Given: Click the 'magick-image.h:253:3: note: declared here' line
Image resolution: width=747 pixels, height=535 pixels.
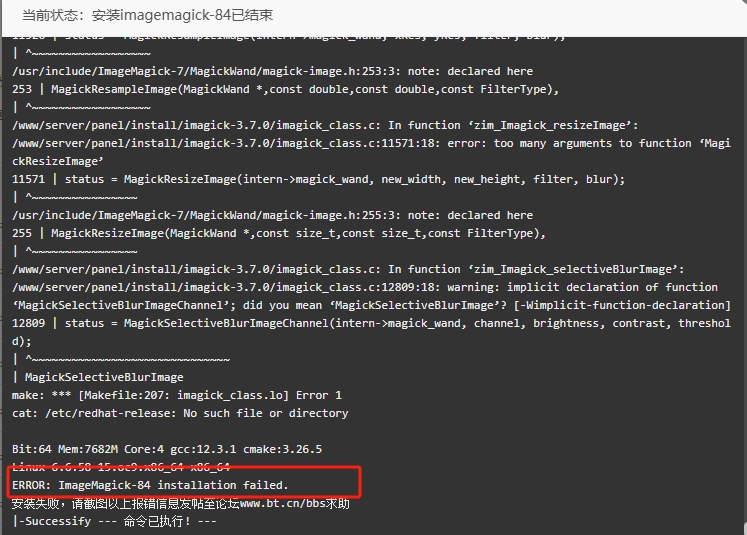Looking at the screenshot, I should coord(273,71).
